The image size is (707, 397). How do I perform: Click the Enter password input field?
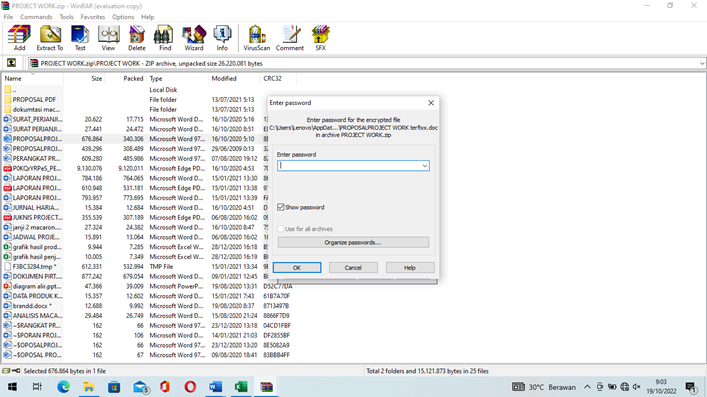click(353, 166)
